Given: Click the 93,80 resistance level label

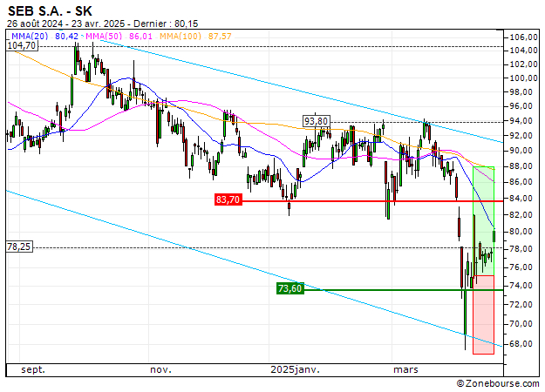Looking at the screenshot, I should click(x=316, y=121).
